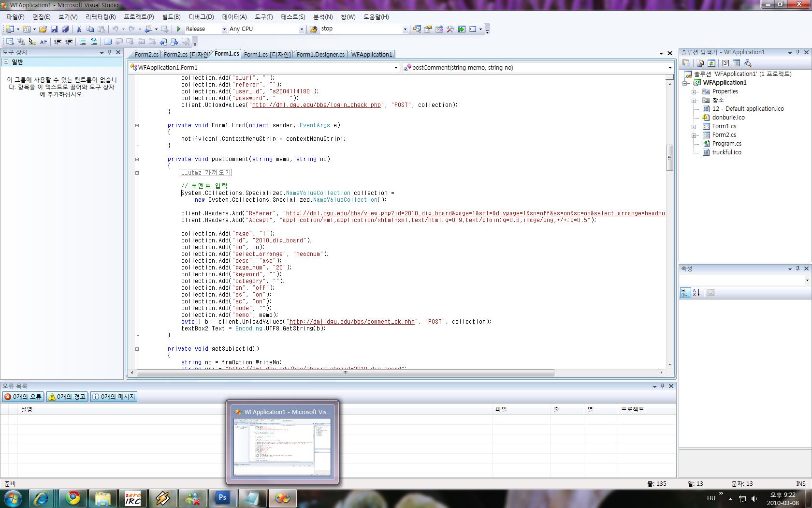Expand the collapsed __utmz code region
Image resolution: width=812 pixels, height=508 pixels.
[137, 173]
